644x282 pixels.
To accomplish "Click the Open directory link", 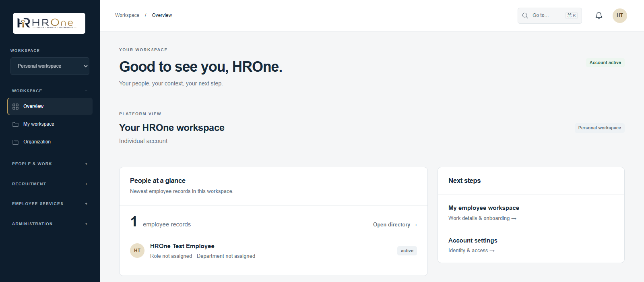I will [395, 225].
